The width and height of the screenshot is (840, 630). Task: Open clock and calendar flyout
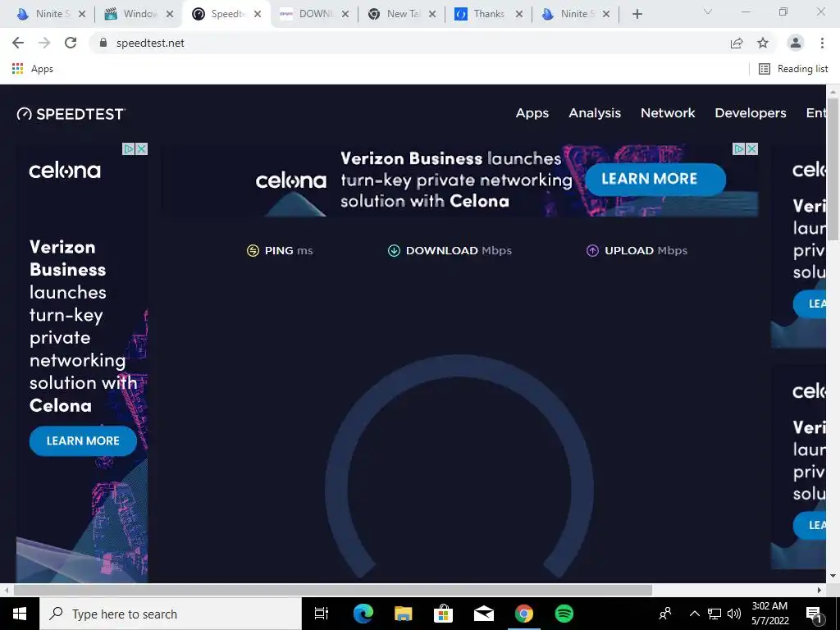click(769, 614)
